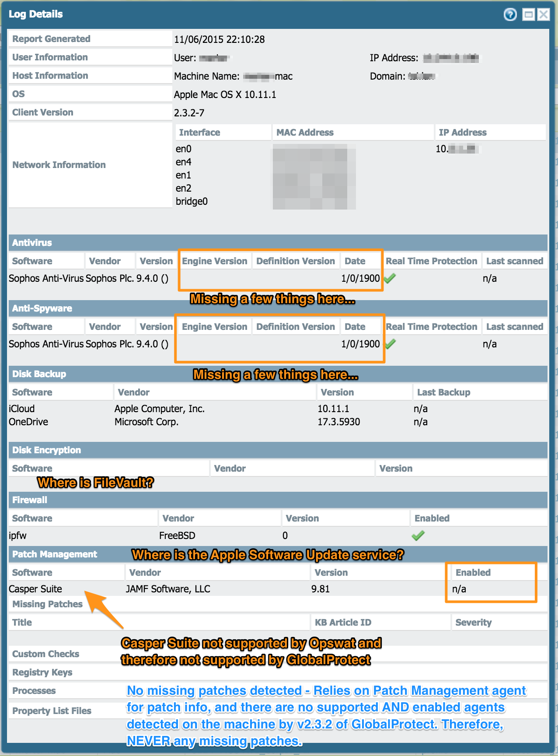Click the Missing Patches label

[47, 604]
